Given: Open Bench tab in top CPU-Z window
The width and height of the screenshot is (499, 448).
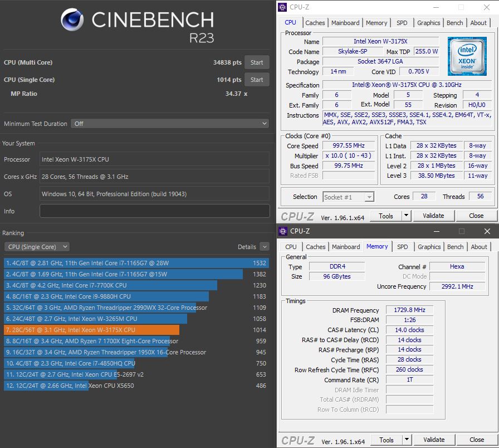Looking at the screenshot, I should click(x=455, y=23).
